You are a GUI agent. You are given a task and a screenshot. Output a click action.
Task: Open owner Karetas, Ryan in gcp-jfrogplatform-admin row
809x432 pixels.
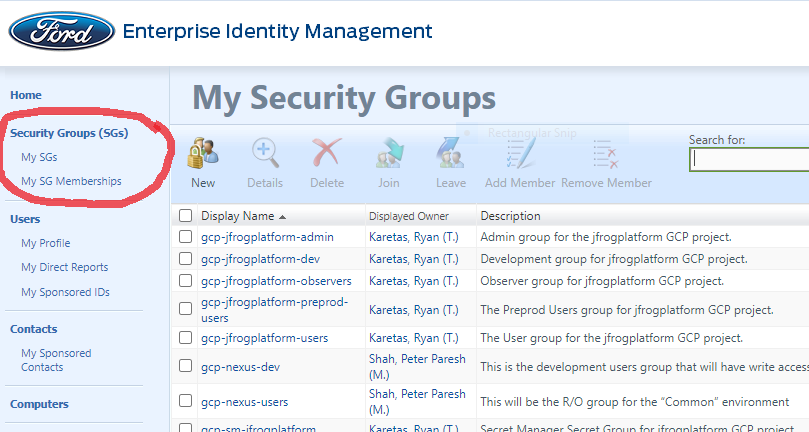click(x=414, y=237)
